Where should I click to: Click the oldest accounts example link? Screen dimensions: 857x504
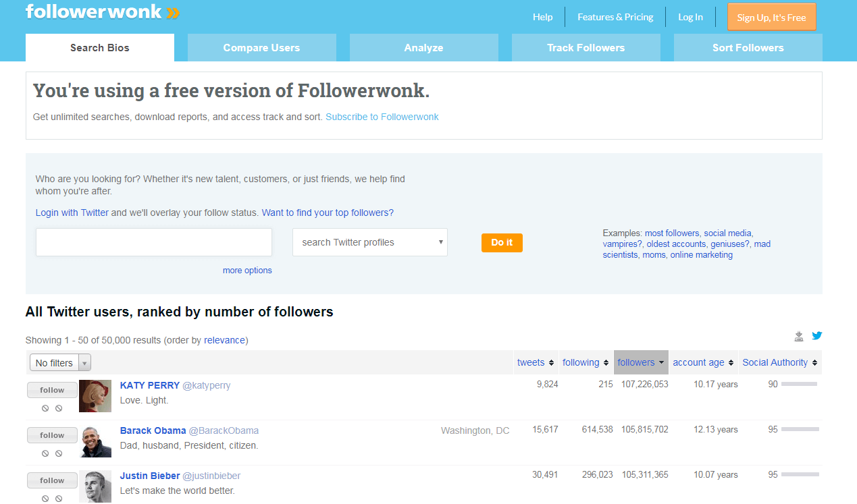tap(675, 244)
